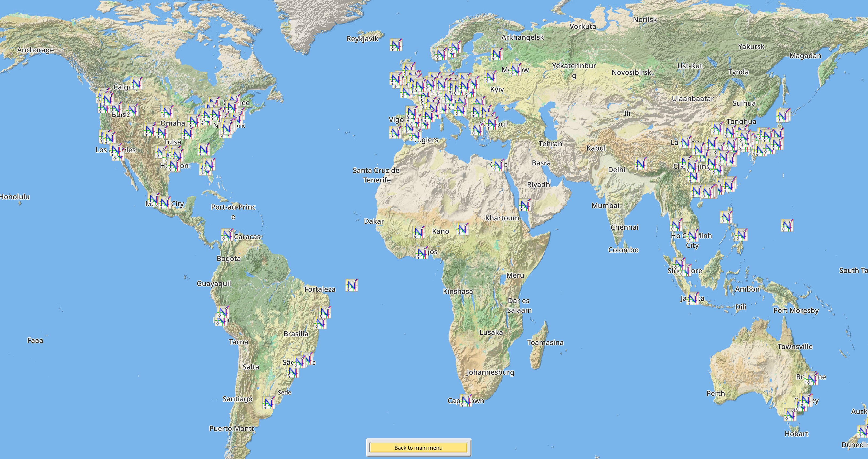Select the coastal marker east of Brasília
This screenshot has width=868, height=459.
click(x=320, y=324)
